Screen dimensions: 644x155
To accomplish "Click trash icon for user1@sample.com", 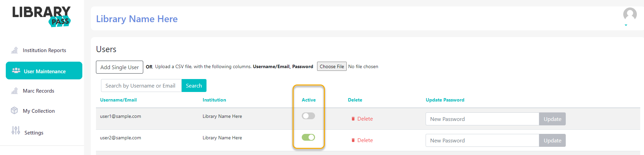I will (x=353, y=119).
